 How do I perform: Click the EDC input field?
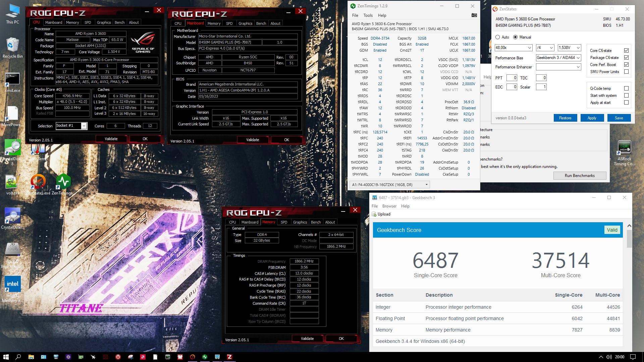click(x=512, y=87)
